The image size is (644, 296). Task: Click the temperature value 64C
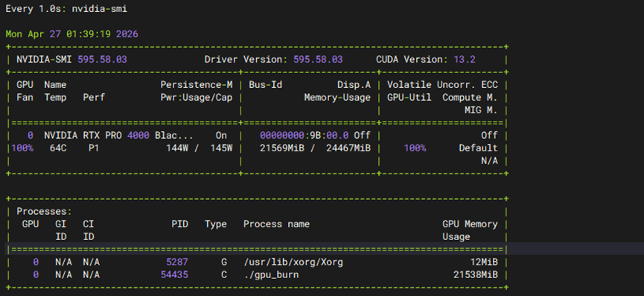point(58,148)
